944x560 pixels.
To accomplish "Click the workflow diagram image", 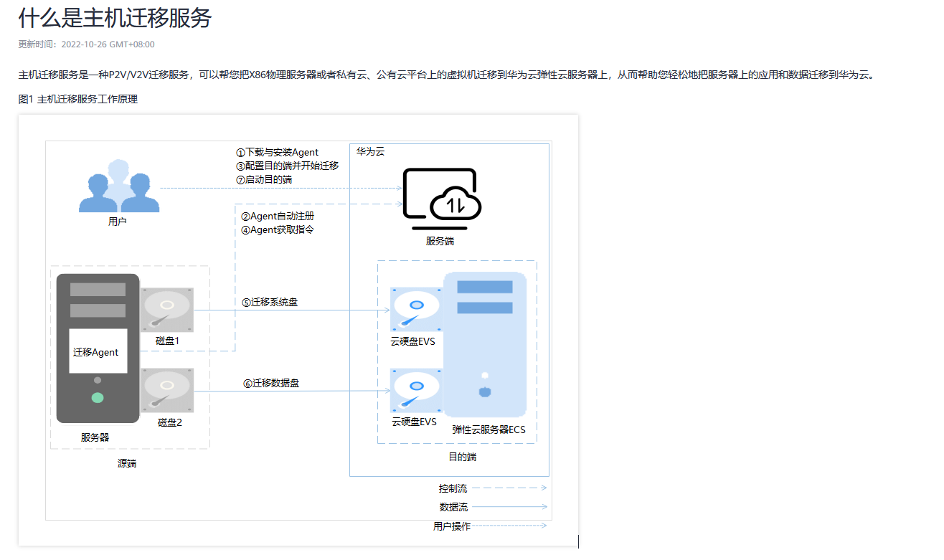I will pyautogui.click(x=298, y=331).
